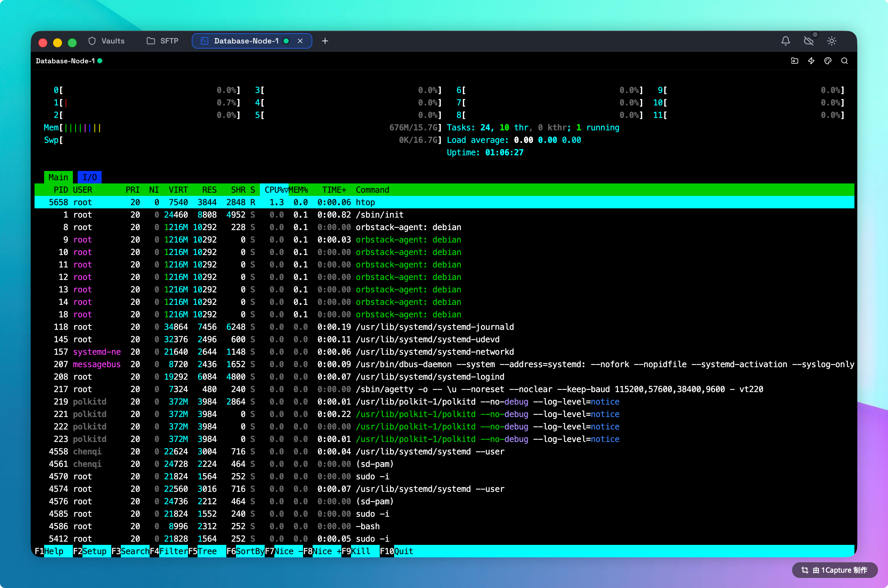Add a new tab with plus button
The image size is (888, 588).
coord(325,41)
